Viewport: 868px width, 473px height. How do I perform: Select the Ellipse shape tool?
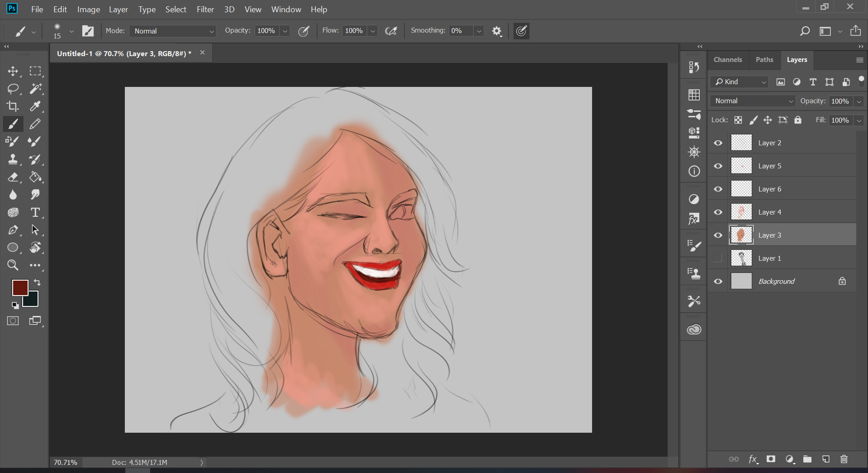pyautogui.click(x=13, y=248)
